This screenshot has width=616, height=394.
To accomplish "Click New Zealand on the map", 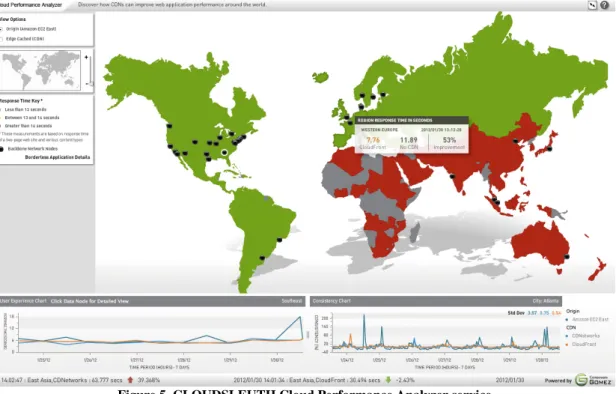I will click(x=598, y=268).
